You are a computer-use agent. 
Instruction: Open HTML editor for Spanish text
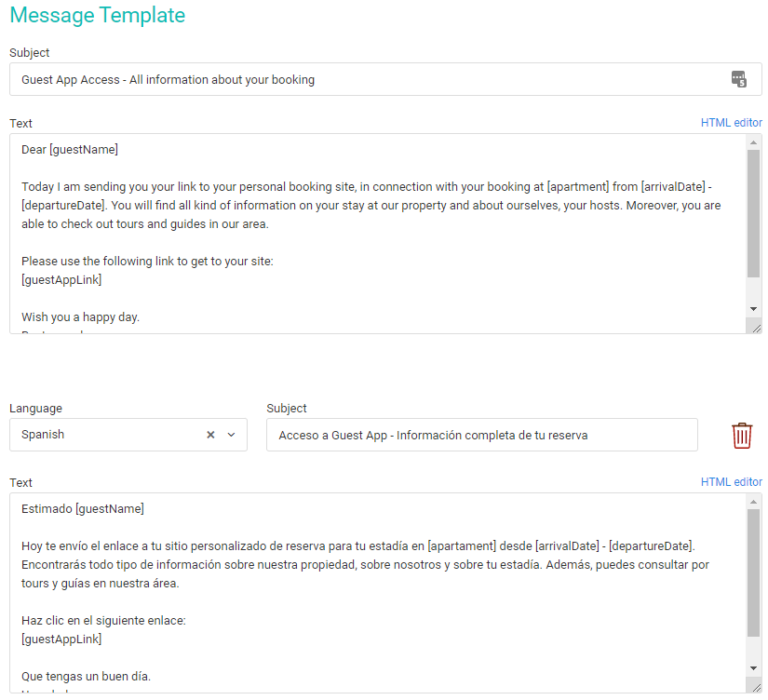[732, 482]
